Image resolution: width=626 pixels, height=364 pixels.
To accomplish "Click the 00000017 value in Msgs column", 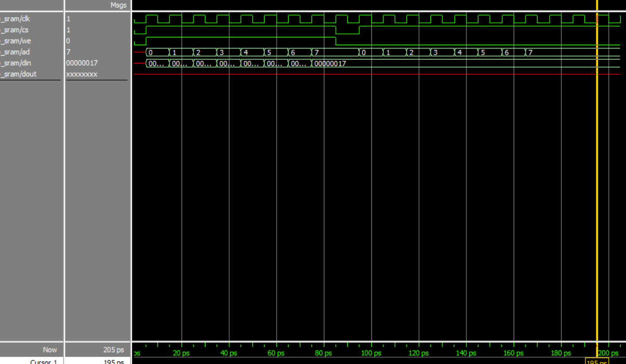I will click(82, 63).
